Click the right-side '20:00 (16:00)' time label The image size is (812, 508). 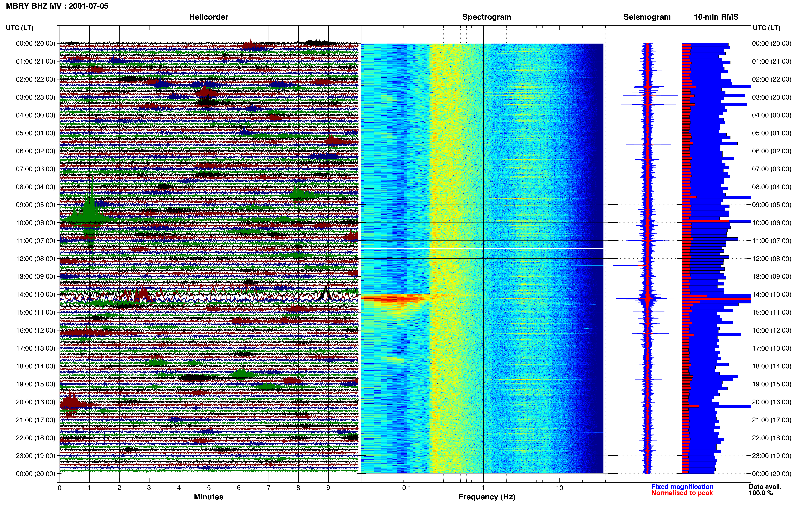(772, 402)
